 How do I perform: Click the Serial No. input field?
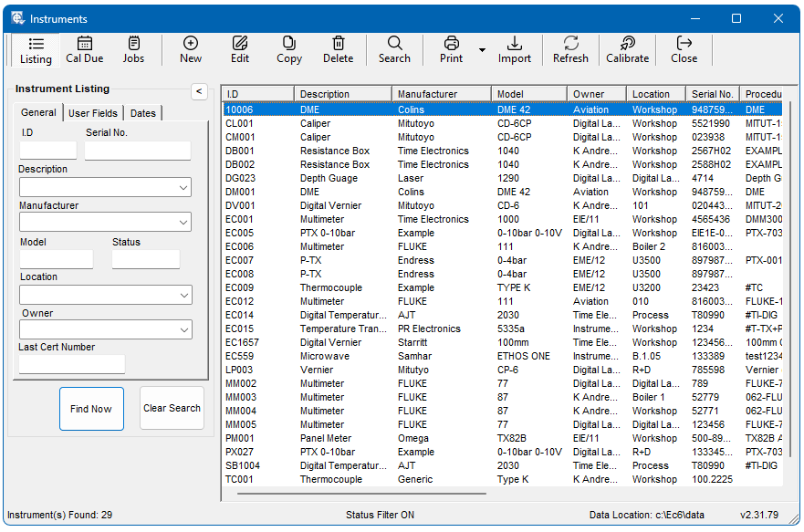[138, 151]
